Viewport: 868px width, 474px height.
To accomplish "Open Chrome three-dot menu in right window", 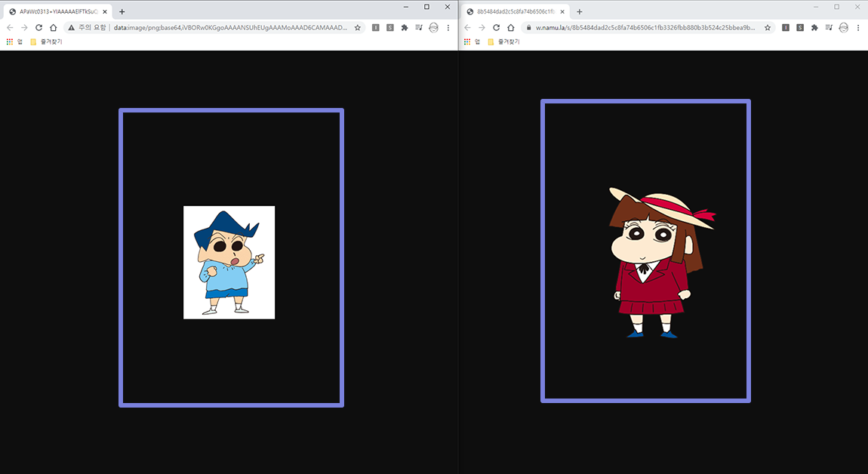I will [x=857, y=28].
